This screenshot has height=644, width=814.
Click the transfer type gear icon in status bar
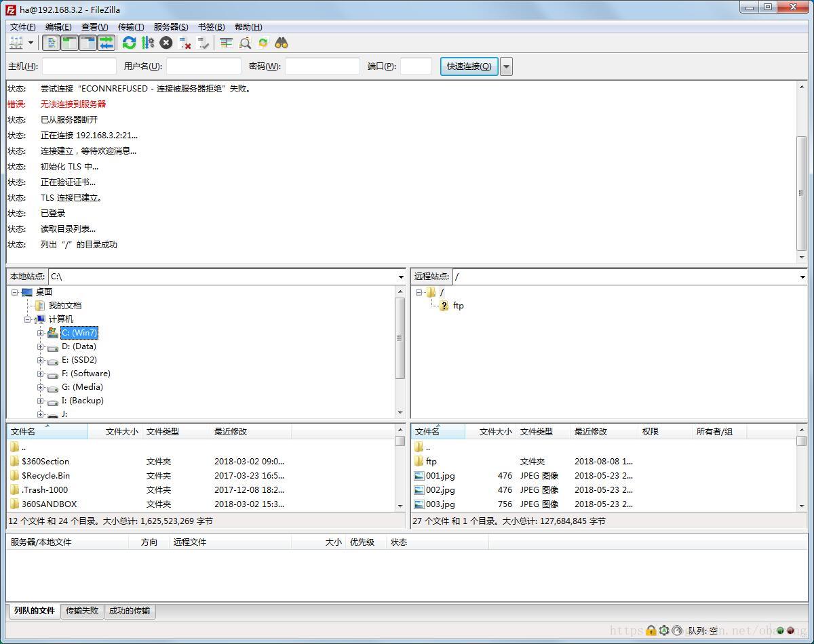664,630
